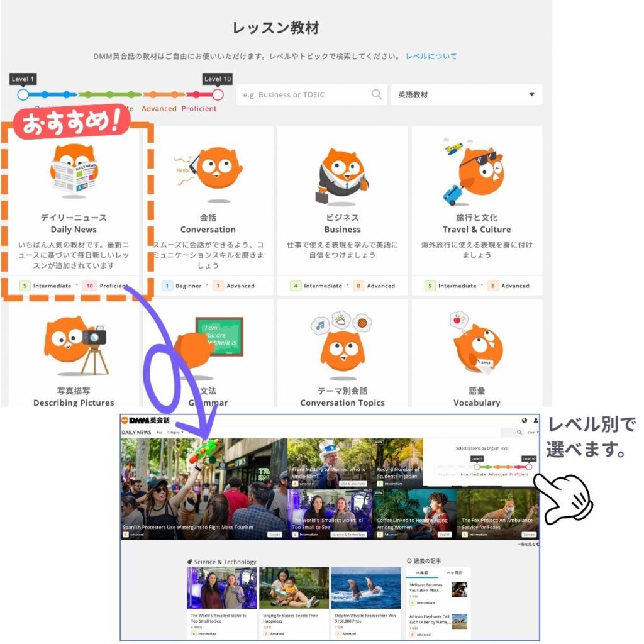
Task: Click the clock icon beside 過去の記事
Action: [409, 560]
